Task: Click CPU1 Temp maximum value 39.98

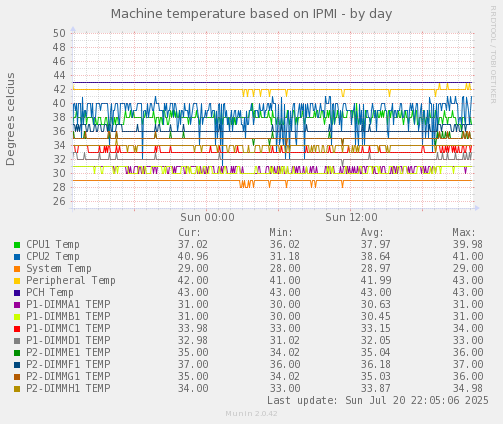Action: coord(467,244)
